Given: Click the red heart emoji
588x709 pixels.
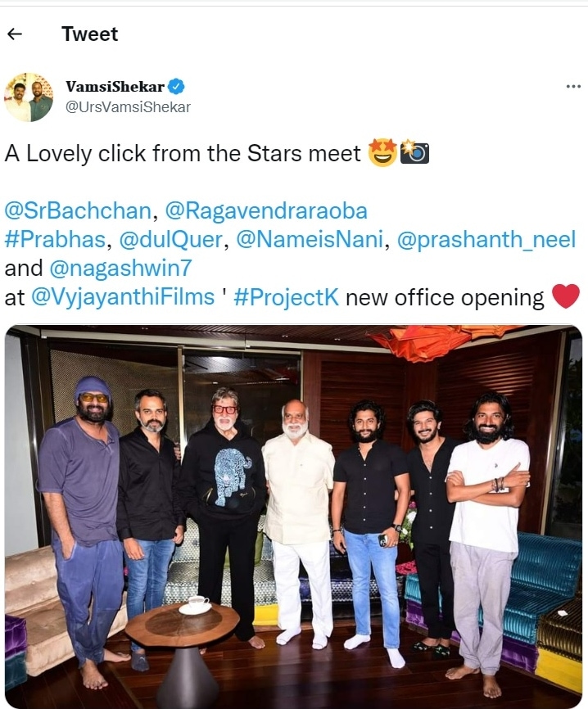Looking at the screenshot, I should [x=565, y=296].
